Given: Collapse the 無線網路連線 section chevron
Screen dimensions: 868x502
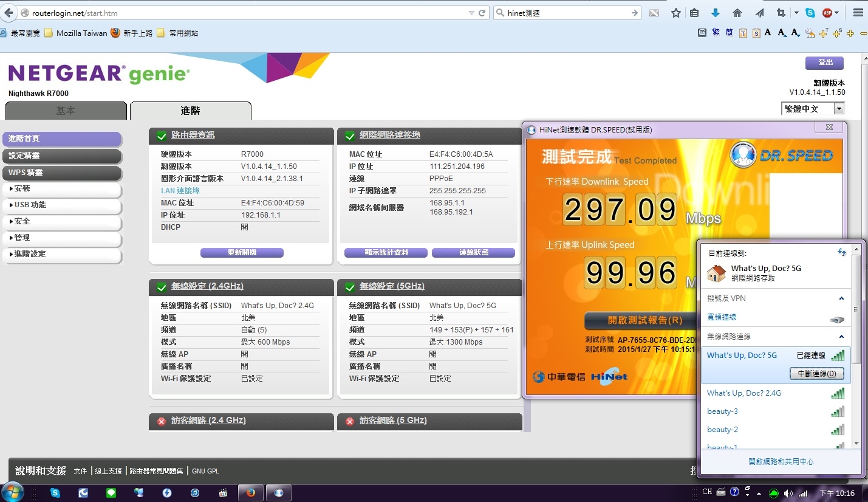Looking at the screenshot, I should tap(842, 337).
